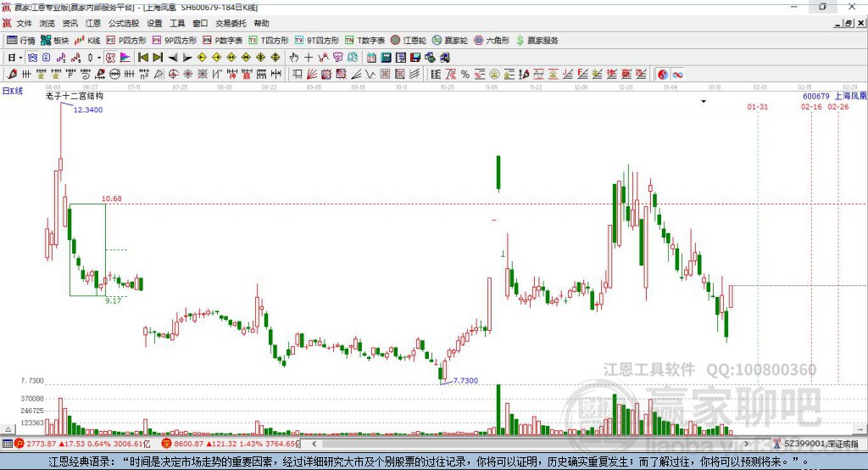The width and height of the screenshot is (868, 470).
Task: Click the 02-26 date marker
Action: click(x=838, y=107)
